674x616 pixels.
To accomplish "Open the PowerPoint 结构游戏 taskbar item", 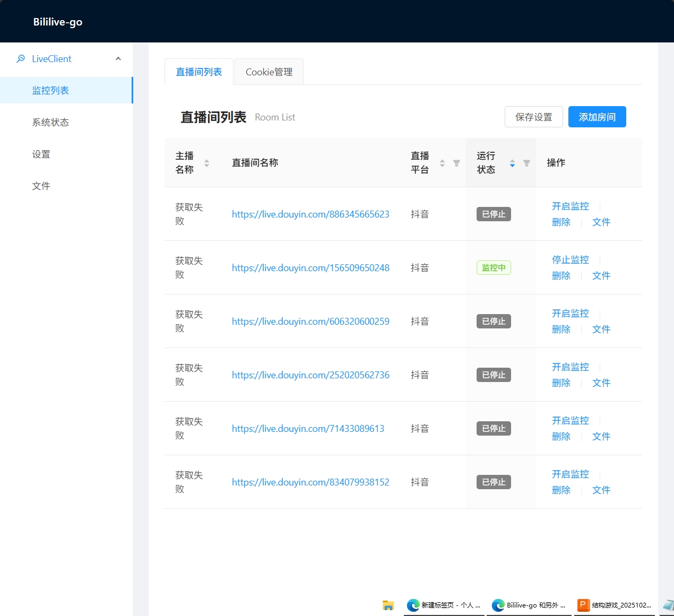I will 615,605.
